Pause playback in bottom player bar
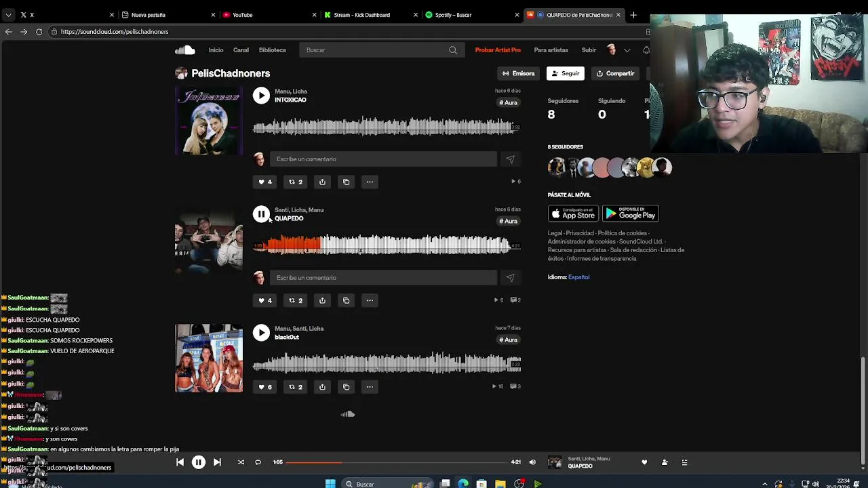Screen dimensions: 868x488 (198, 462)
